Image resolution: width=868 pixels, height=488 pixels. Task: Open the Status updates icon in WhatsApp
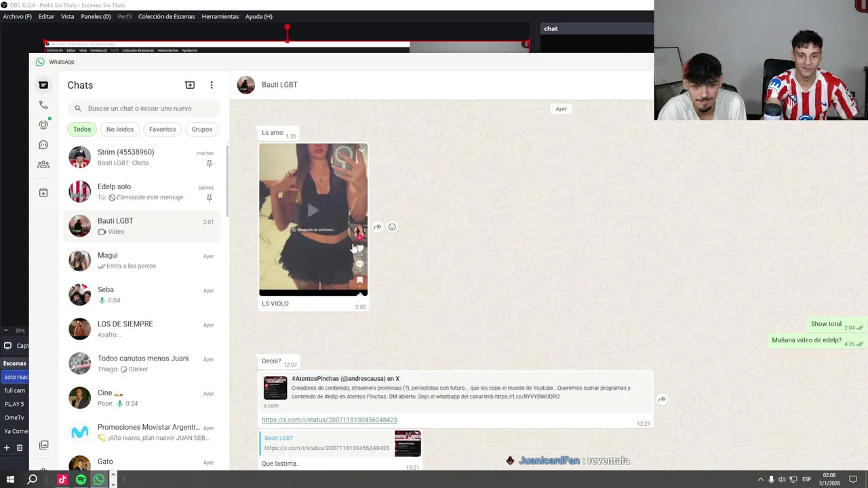pos(43,125)
